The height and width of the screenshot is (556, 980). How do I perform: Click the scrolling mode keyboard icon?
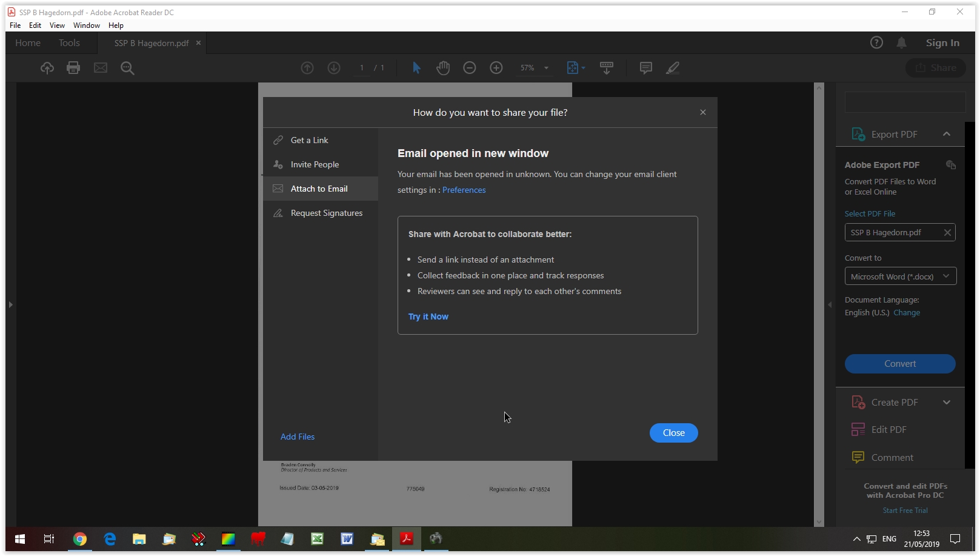(x=606, y=68)
